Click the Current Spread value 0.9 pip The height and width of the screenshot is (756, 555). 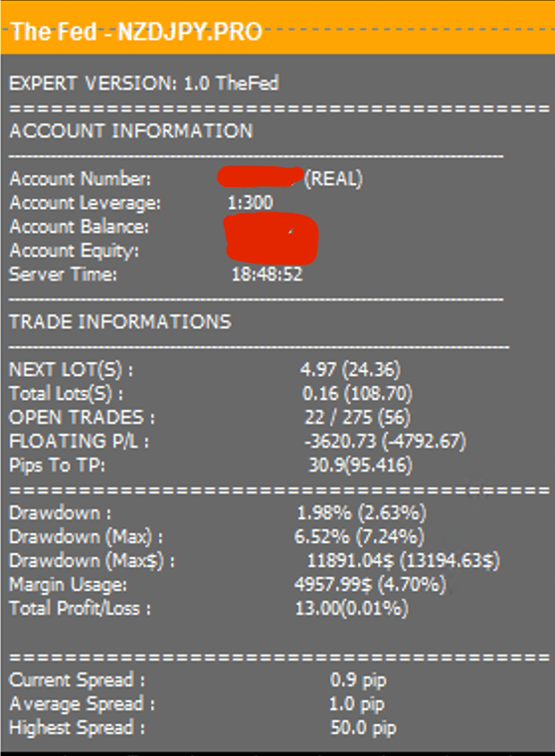358,680
